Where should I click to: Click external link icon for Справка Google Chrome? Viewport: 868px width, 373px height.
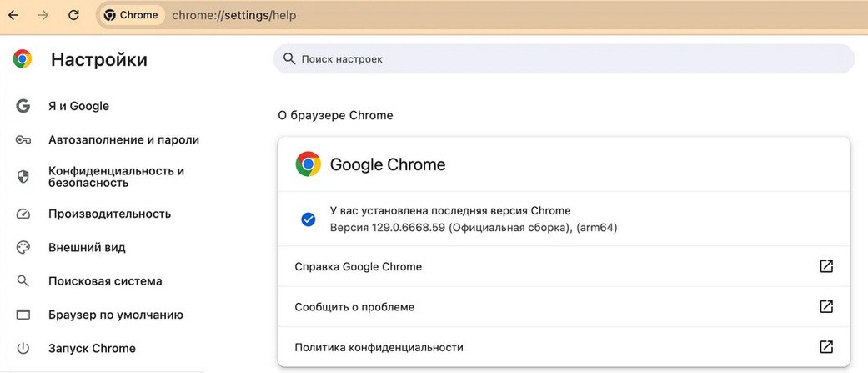pyautogui.click(x=826, y=266)
